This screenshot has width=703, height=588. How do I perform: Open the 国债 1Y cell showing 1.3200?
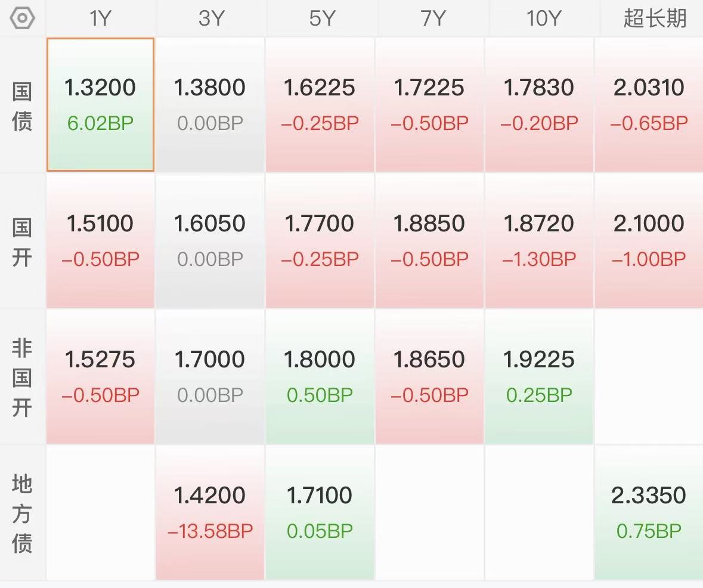(100, 105)
